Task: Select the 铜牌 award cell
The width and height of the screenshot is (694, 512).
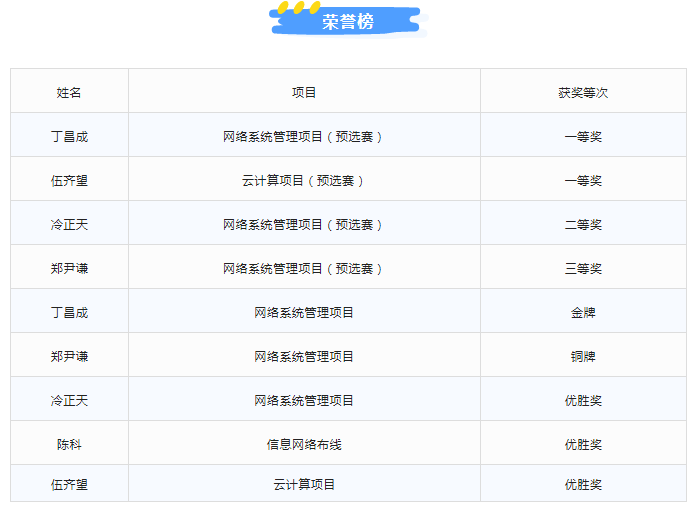Action: [583, 356]
